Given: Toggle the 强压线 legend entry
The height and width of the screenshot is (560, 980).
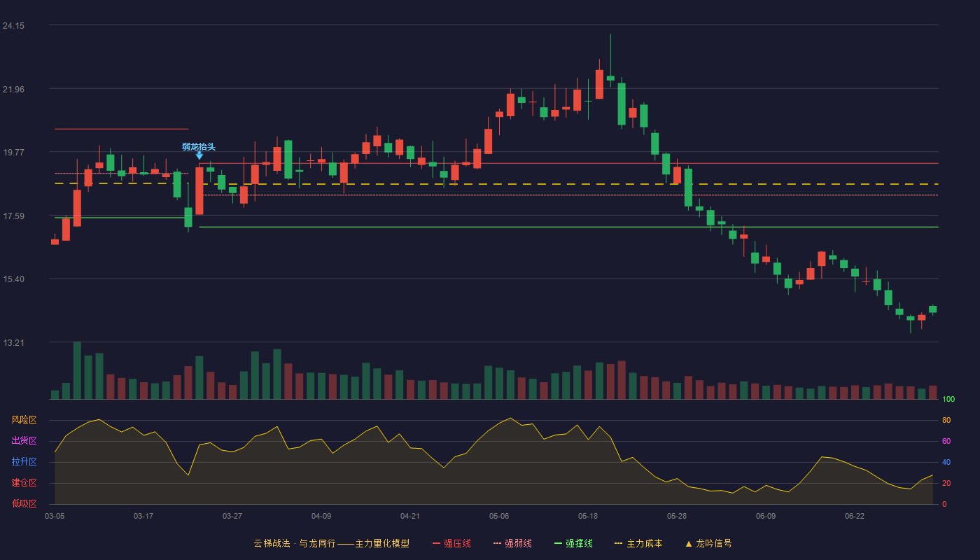Looking at the screenshot, I should point(452,543).
